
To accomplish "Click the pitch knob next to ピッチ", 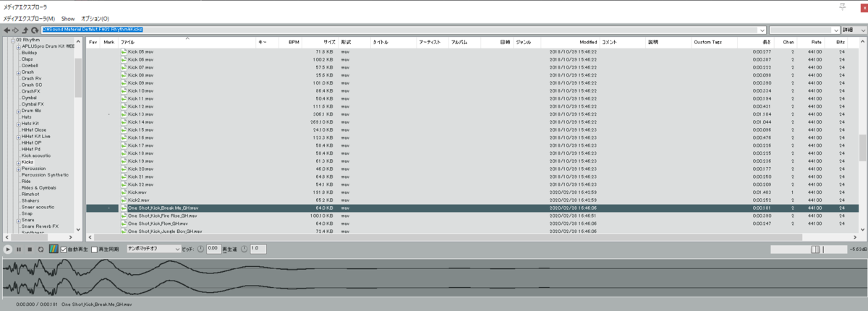I will coord(201,248).
